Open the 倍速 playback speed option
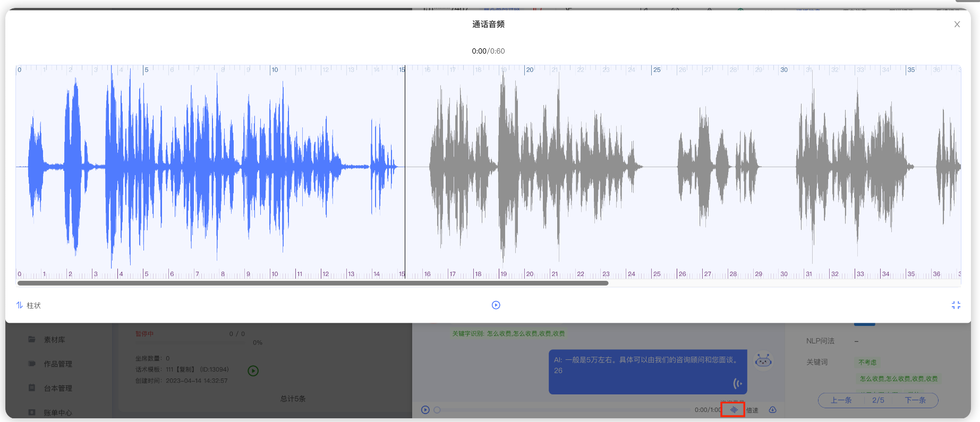 tap(752, 410)
